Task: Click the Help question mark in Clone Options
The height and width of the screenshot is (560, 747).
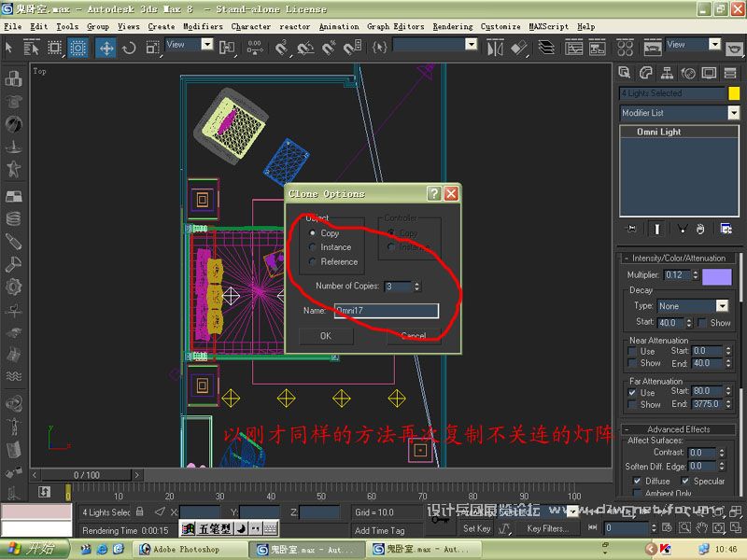Action: click(x=434, y=193)
